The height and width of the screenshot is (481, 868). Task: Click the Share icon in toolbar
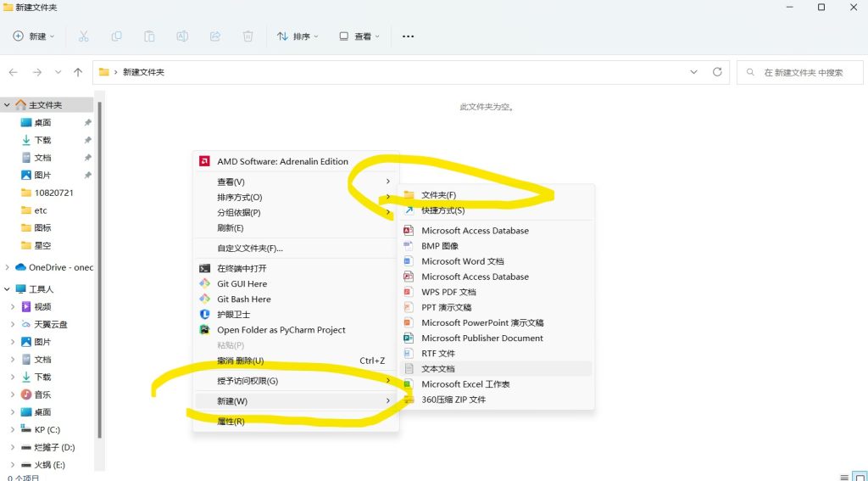pyautogui.click(x=214, y=36)
